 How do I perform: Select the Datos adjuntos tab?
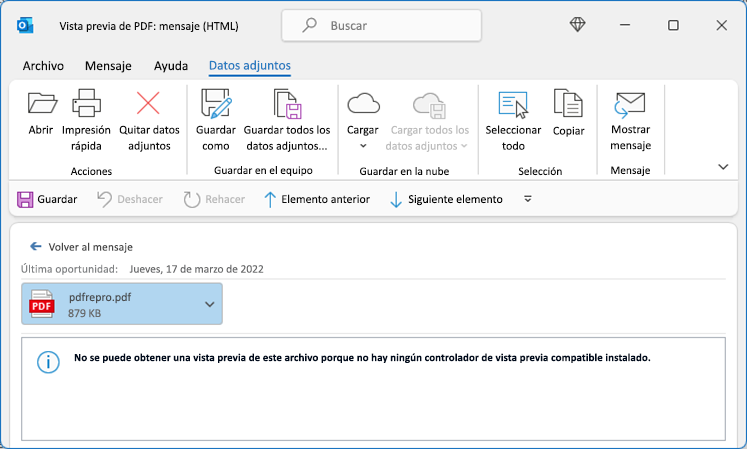coord(250,66)
